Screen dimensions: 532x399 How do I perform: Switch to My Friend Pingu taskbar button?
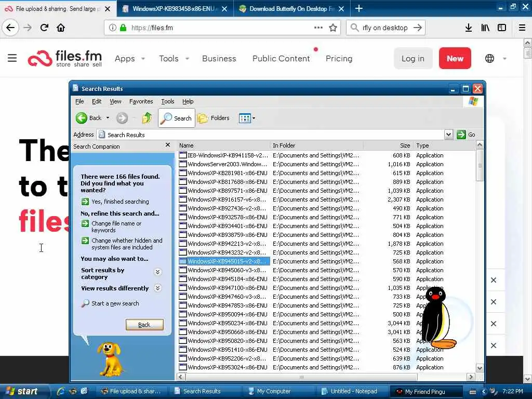pyautogui.click(x=425, y=391)
